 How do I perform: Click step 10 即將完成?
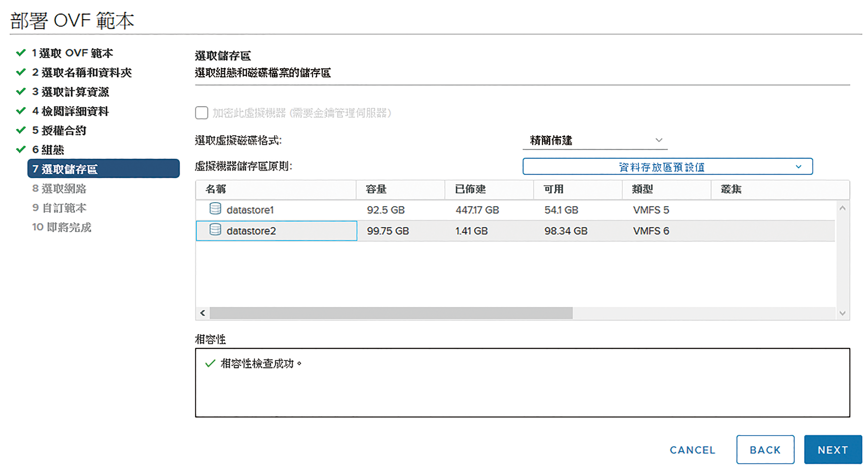click(x=62, y=227)
